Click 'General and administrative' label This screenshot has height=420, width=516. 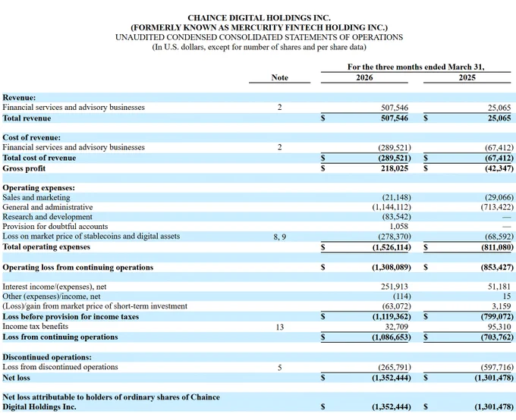pos(47,207)
